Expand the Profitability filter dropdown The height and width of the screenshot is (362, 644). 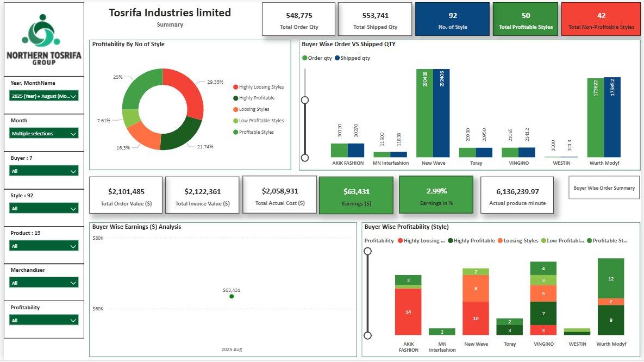(x=43, y=320)
